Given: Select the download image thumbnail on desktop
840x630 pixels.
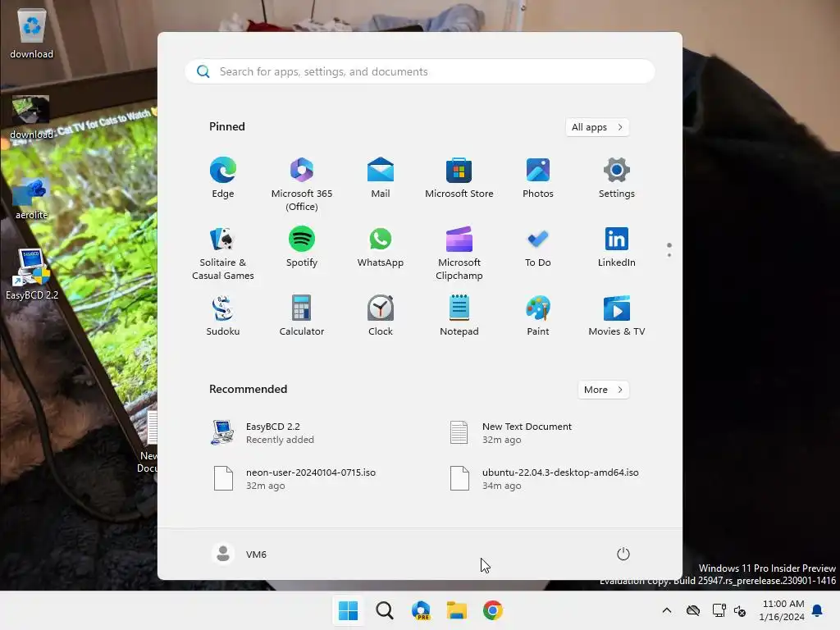Looking at the screenshot, I should point(31,116).
